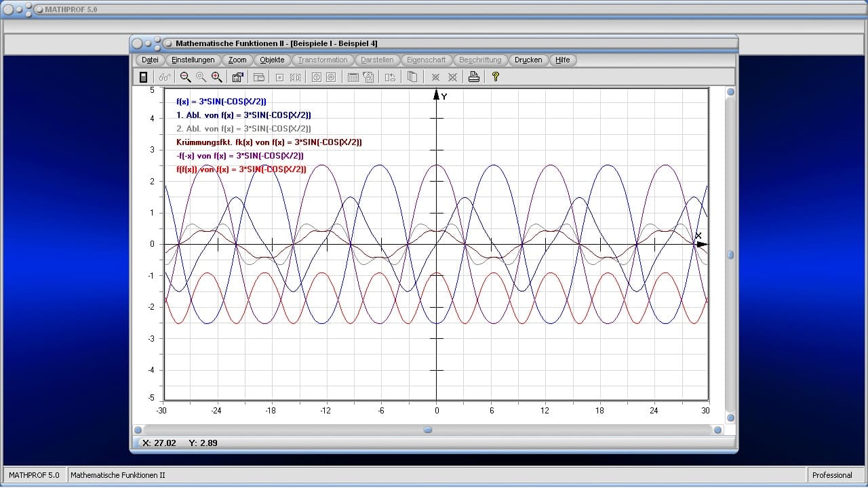Click the greyed-out Transformation menu
868x488 pixels.
[323, 60]
